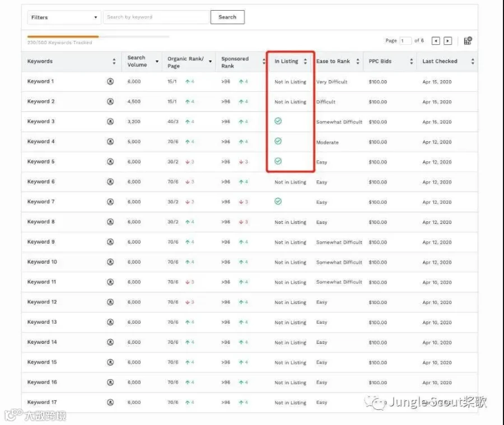Image resolution: width=504 pixels, height=425 pixels.
Task: Click the circular icon beside Keyword 17
Action: [x=110, y=402]
